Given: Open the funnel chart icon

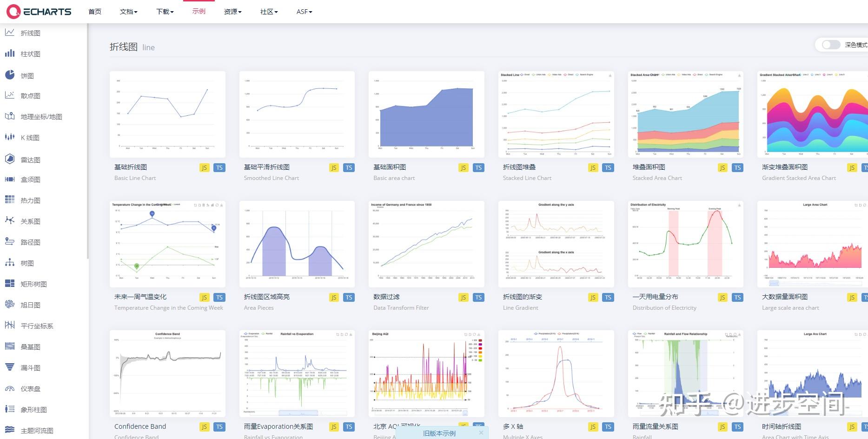Looking at the screenshot, I should click(9, 367).
